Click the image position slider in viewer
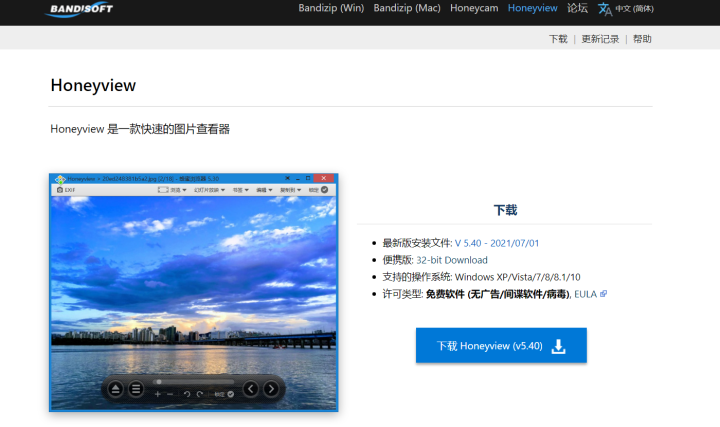Screen dimensions: 720x427 click(195, 382)
